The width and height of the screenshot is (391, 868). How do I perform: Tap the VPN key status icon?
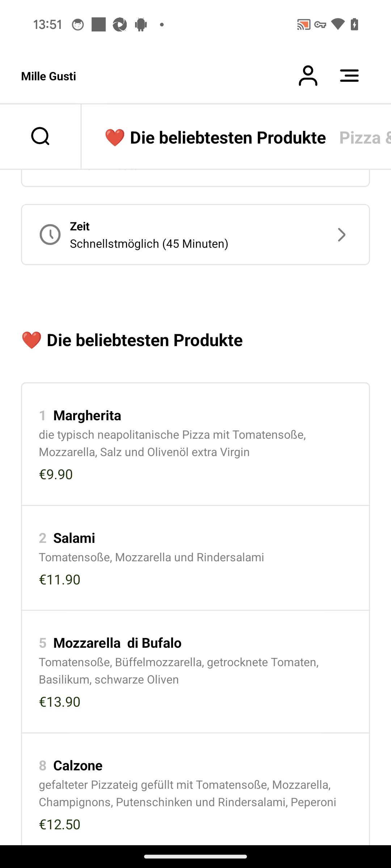(320, 25)
